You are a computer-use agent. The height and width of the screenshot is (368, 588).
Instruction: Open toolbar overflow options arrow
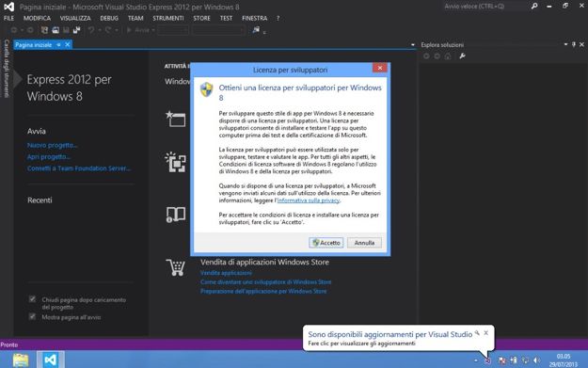point(264,32)
